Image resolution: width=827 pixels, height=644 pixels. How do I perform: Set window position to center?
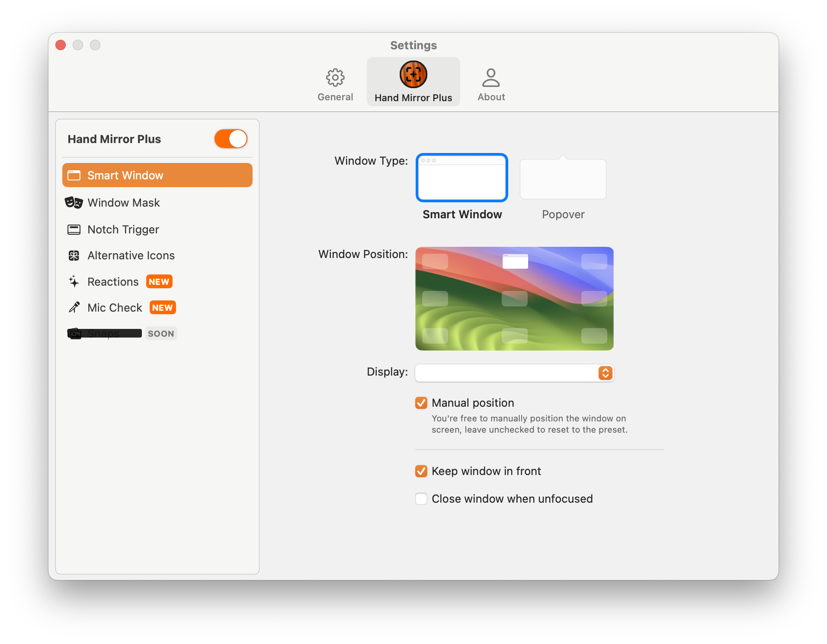point(514,299)
